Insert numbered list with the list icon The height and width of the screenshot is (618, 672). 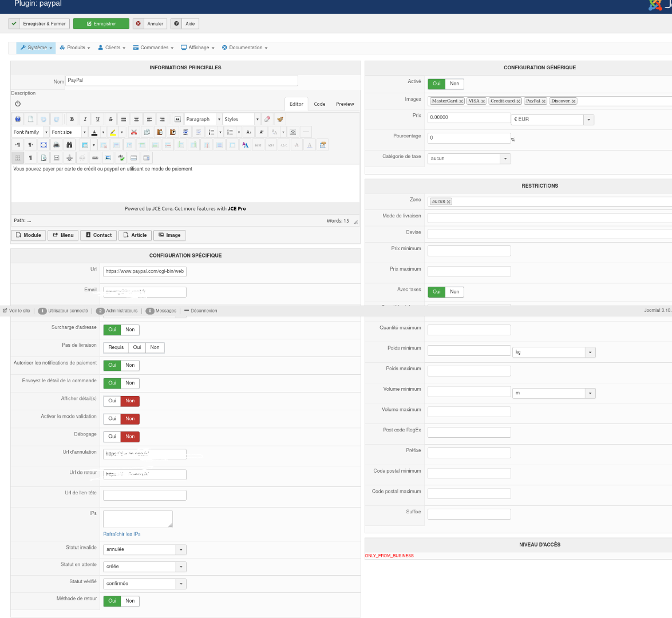coord(211,132)
